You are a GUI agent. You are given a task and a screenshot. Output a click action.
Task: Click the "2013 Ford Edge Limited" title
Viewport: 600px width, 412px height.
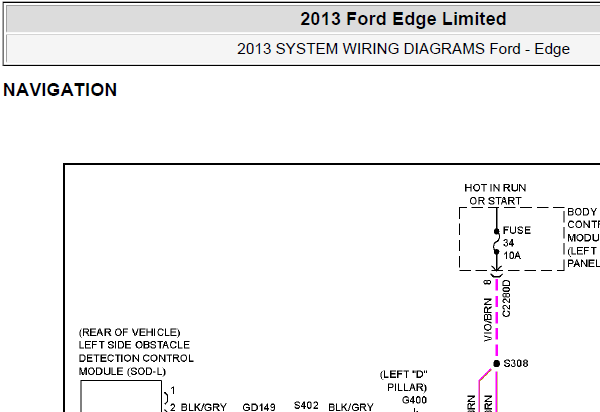403,19
